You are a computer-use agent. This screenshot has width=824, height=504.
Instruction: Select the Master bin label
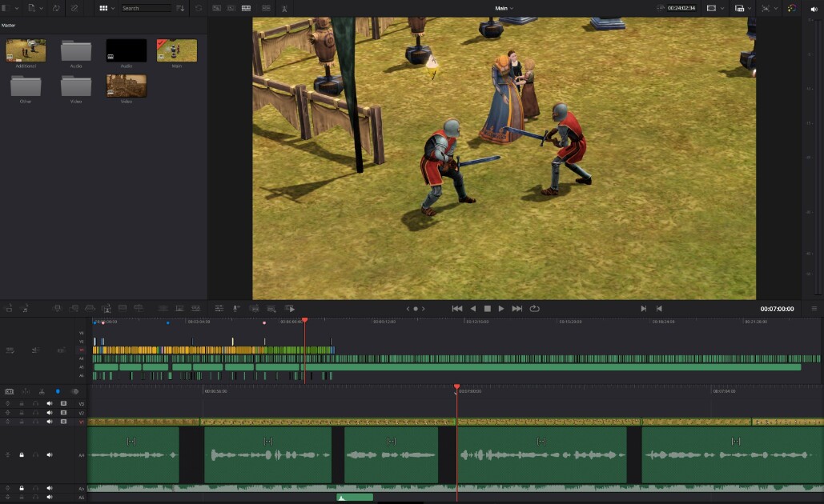8,26
